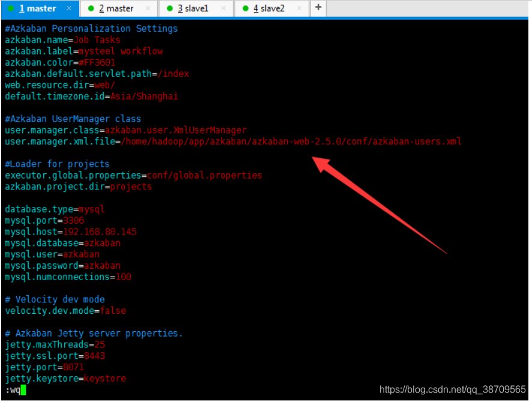The image size is (532, 401).
Task: Click the 'mysql.user=azkaban' line
Action: coord(52,254)
